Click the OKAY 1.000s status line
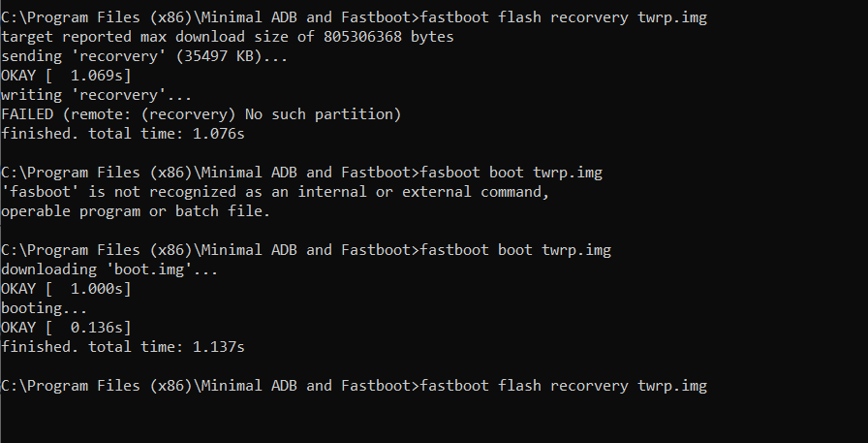Screen dimensions: 868x443 point(66,289)
